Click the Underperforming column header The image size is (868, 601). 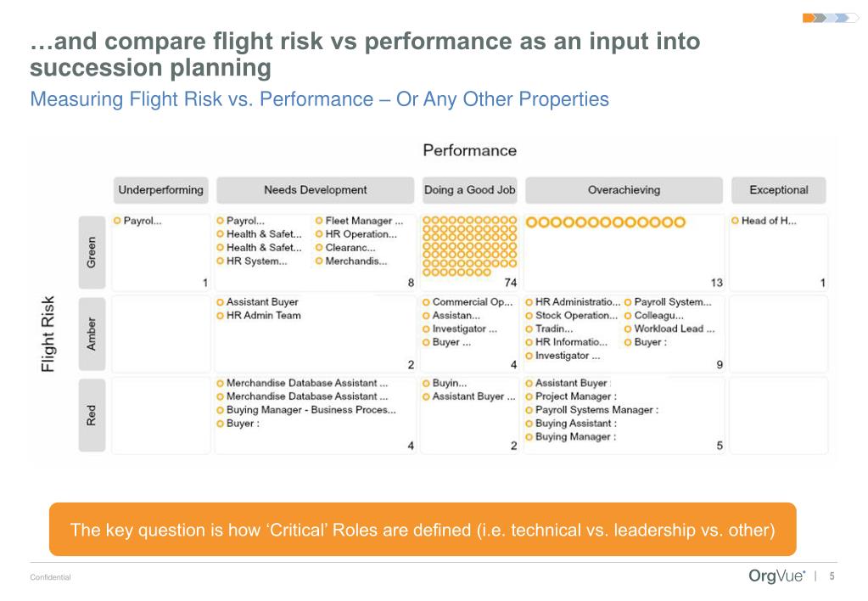(161, 190)
